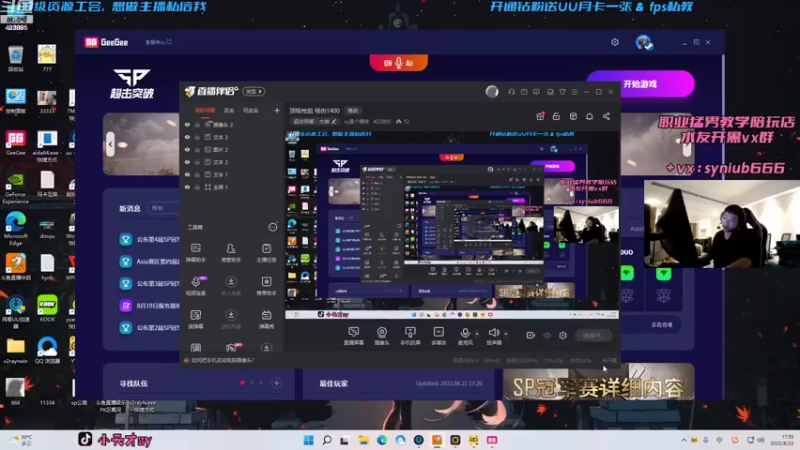
Task: Click the start streaming button in companion
Action: click(594, 335)
